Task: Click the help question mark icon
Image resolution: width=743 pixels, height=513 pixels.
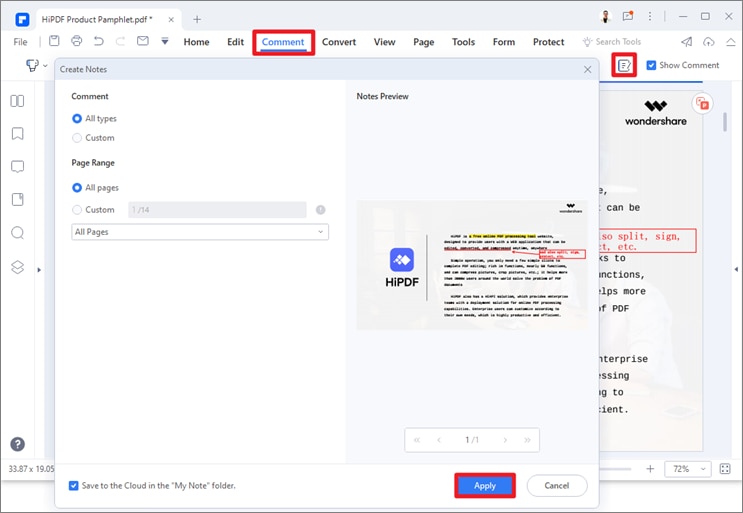Action: click(18, 444)
